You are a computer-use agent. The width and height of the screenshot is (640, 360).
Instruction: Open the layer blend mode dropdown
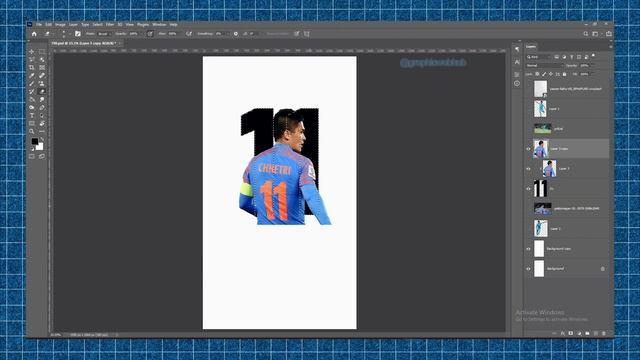(x=544, y=65)
